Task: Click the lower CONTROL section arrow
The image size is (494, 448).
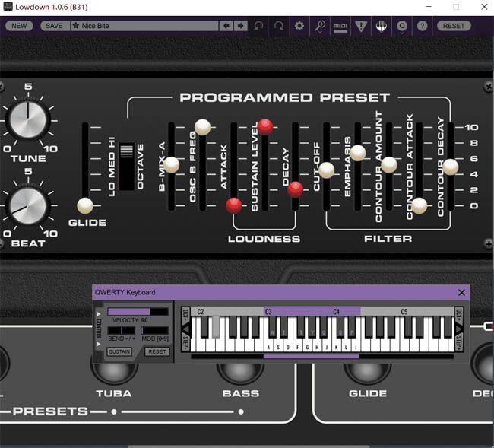Action: (x=99, y=344)
